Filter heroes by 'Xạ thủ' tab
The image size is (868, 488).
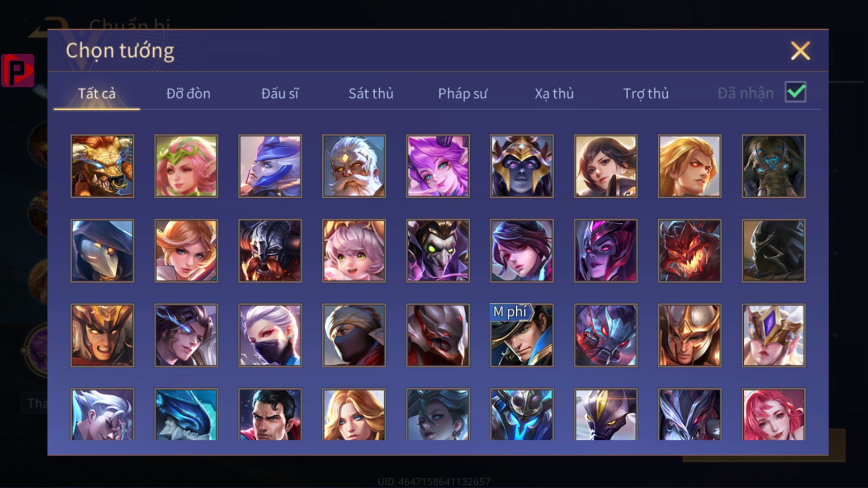[554, 94]
